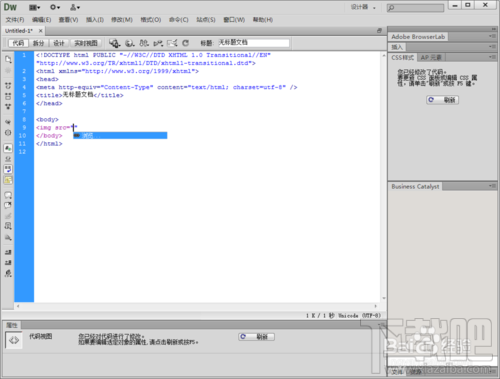Viewport: 500px width, 379px height.
Task: Open the 设计器 workspace switcher dropdown
Action: [x=363, y=7]
